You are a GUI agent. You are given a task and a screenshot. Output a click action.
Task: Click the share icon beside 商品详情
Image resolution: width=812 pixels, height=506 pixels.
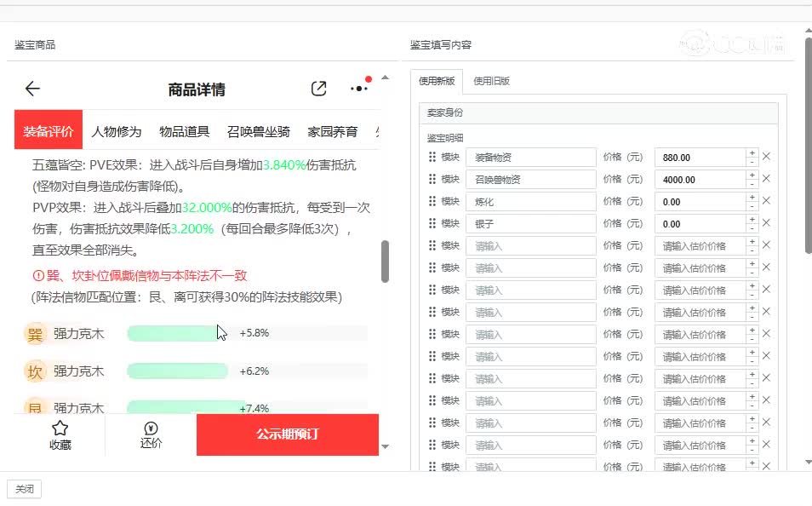point(318,89)
